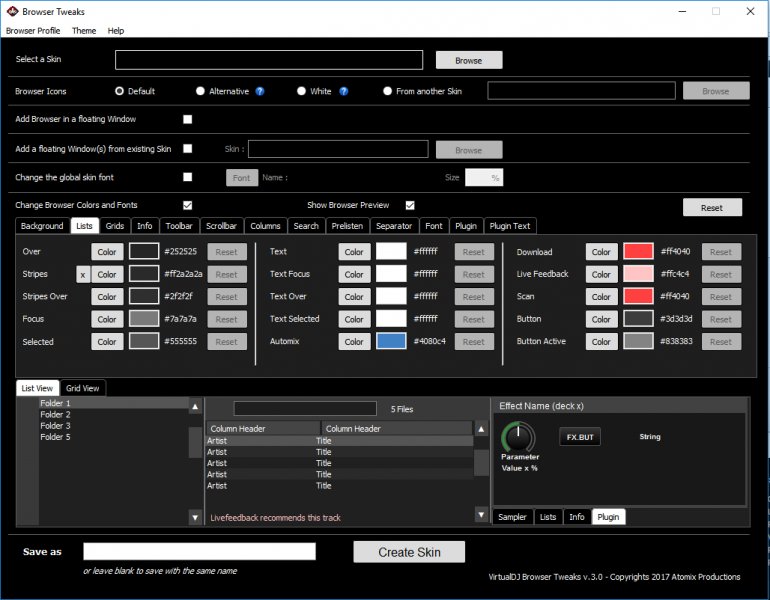Viewport: 770px width, 600px height.
Task: Click Reset button for Button Active row
Action: tap(721, 342)
